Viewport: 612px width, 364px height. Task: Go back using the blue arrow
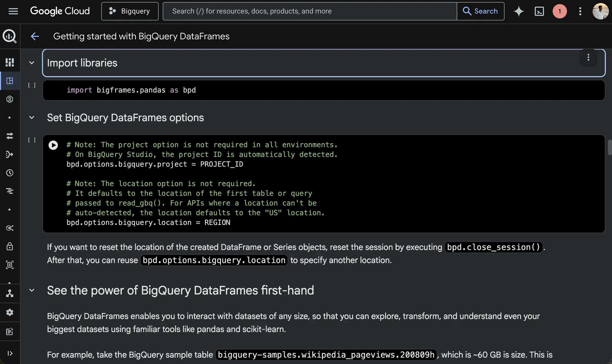coord(35,36)
